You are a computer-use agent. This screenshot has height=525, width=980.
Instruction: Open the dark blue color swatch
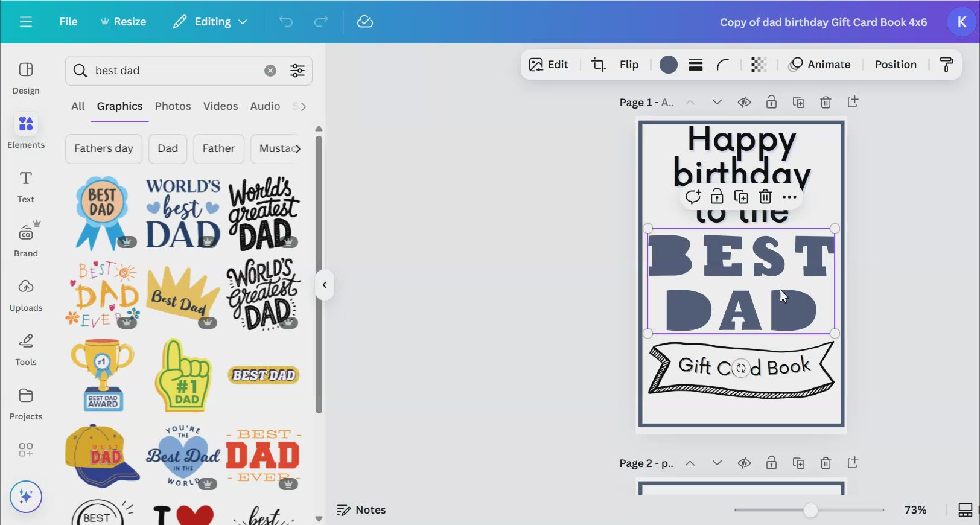point(669,65)
